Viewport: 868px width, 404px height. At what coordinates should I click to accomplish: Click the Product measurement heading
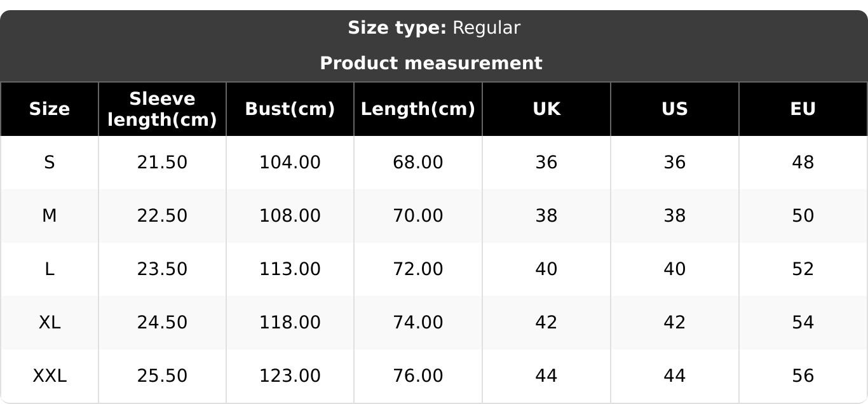[431, 64]
